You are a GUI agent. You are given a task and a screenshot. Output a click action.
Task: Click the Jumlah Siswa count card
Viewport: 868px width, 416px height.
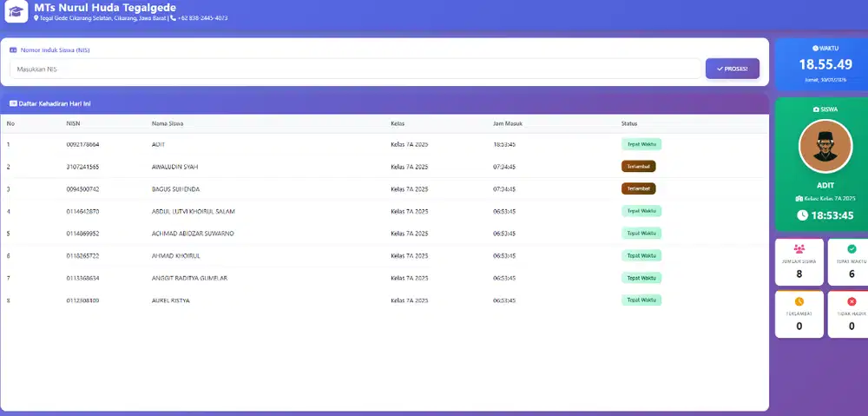coord(799,262)
